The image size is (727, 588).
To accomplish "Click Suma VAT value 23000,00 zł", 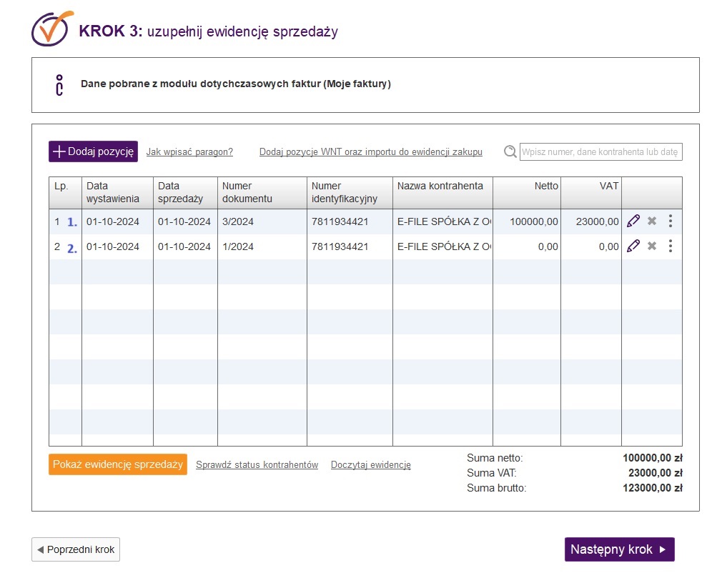I will tap(655, 473).
